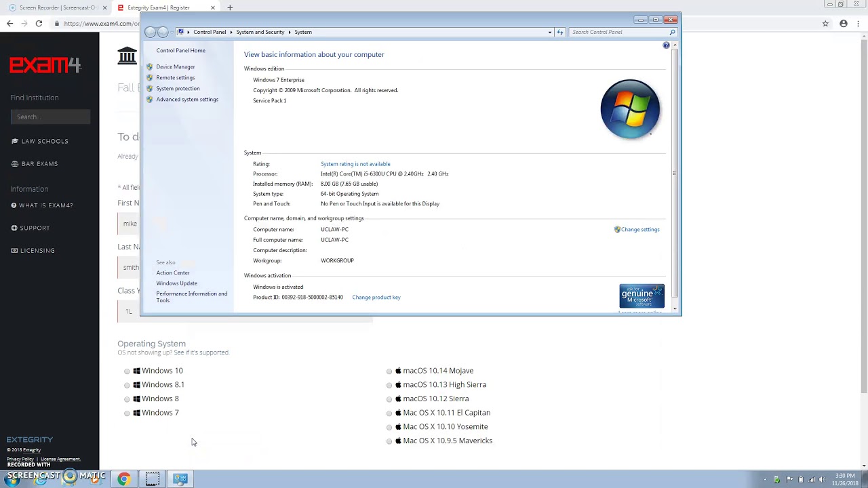
Task: Reload the Chrome page
Action: click(x=39, y=23)
